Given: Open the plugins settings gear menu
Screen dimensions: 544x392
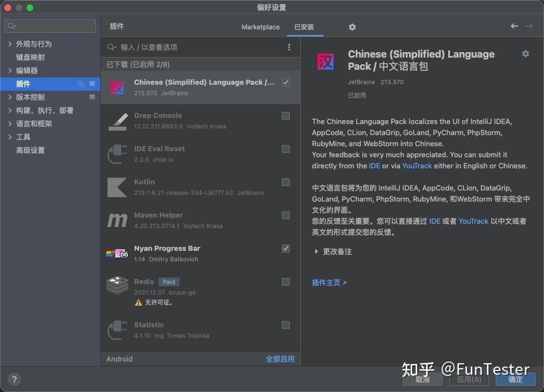Looking at the screenshot, I should pyautogui.click(x=351, y=27).
